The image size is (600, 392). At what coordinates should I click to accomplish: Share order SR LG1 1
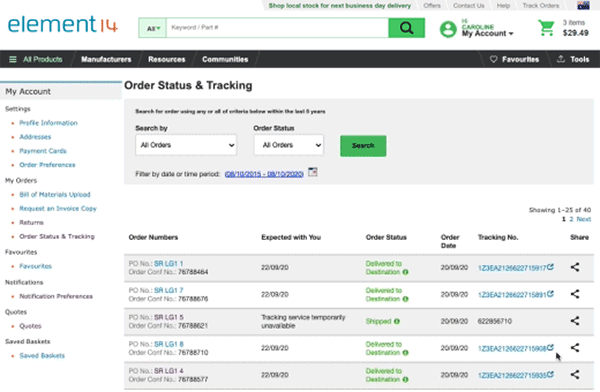[575, 267]
